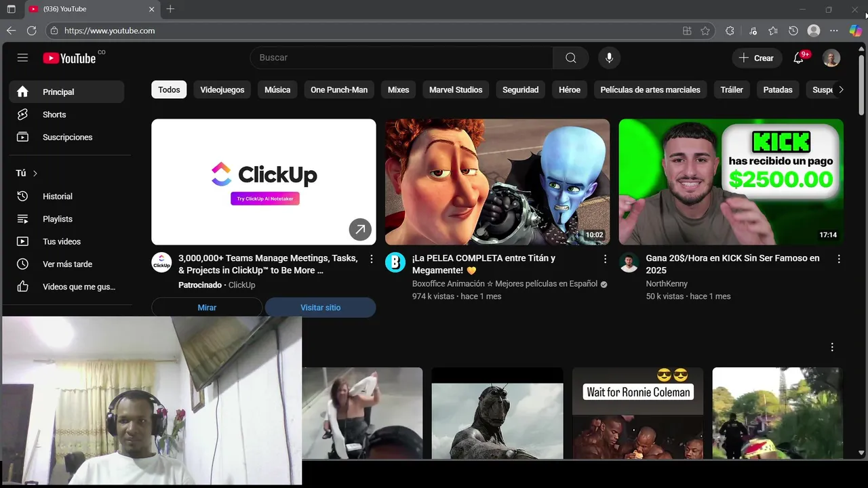Open the Wait for Ronnie Coleman short
Screen dimensions: 868x488
click(x=637, y=413)
